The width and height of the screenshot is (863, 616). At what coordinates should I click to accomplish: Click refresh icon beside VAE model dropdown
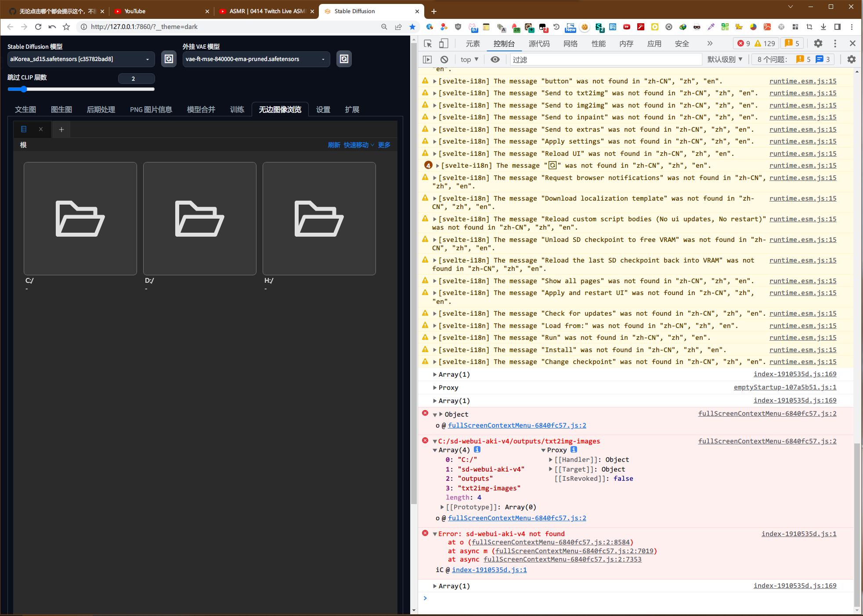[x=344, y=59]
